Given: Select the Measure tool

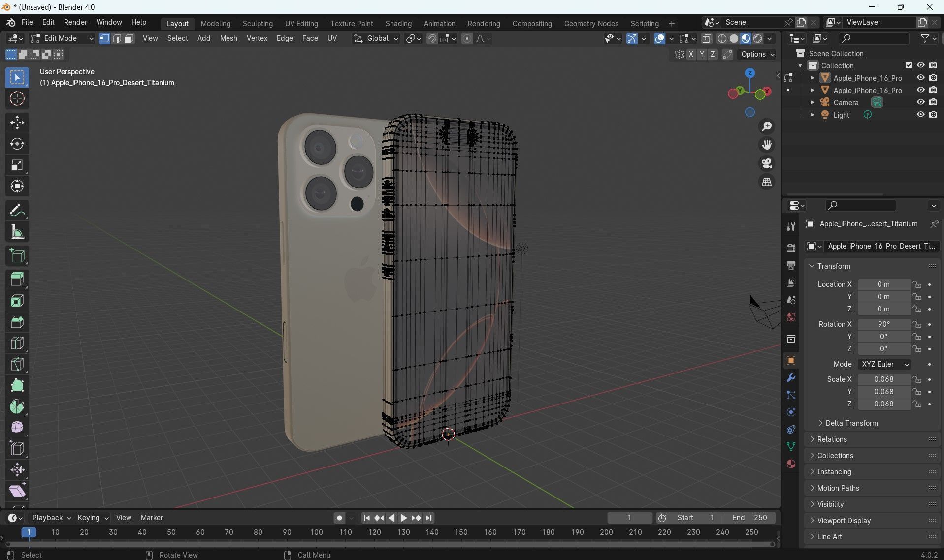Looking at the screenshot, I should [17, 232].
